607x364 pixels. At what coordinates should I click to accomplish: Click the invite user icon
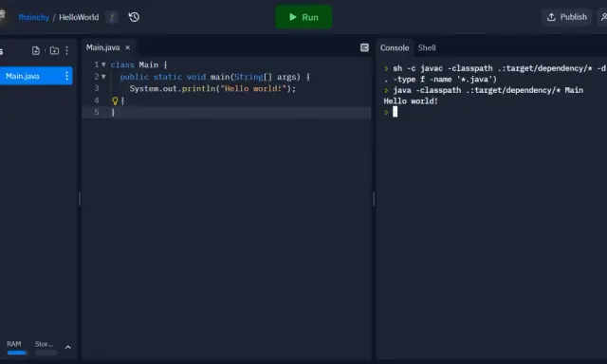[x=603, y=17]
